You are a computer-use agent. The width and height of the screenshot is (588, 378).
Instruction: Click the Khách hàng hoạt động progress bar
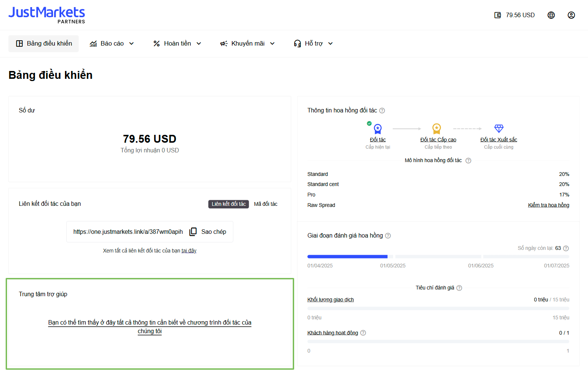(438, 342)
